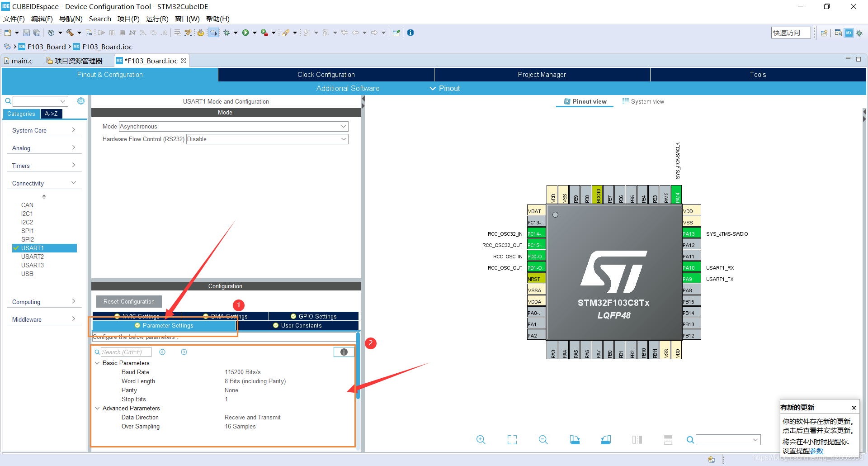Click the blue information toolbar icon

click(410, 33)
